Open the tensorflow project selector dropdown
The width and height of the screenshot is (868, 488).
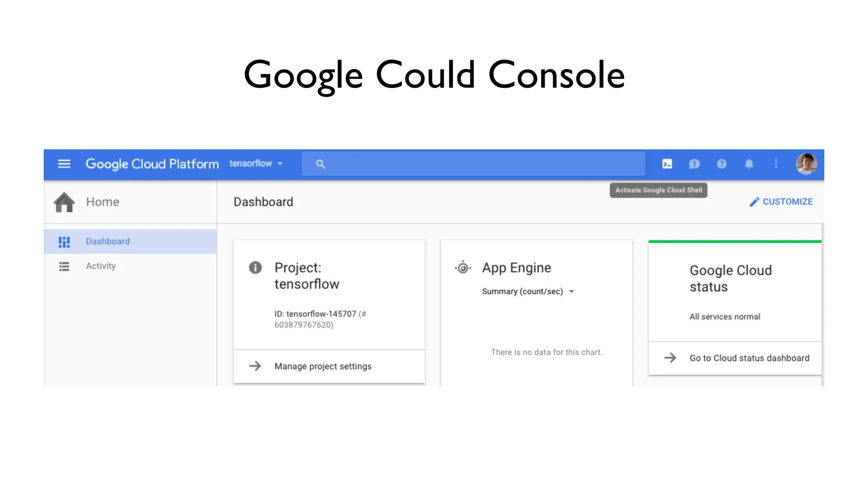(x=256, y=164)
